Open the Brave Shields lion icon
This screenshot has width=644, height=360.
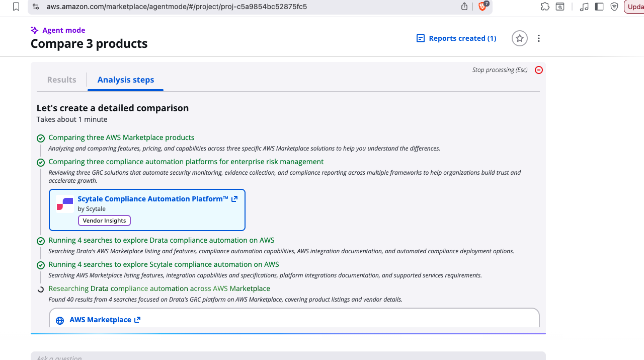coord(482,7)
